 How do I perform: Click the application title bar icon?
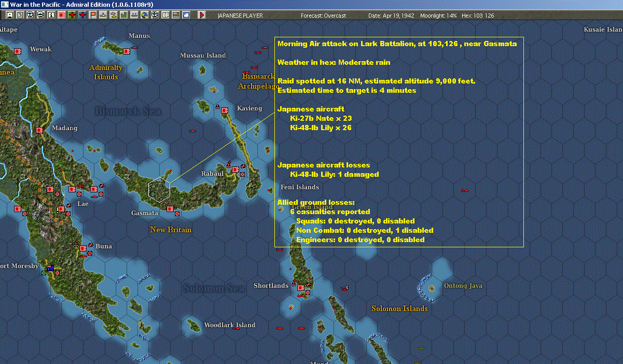pos(5,4)
